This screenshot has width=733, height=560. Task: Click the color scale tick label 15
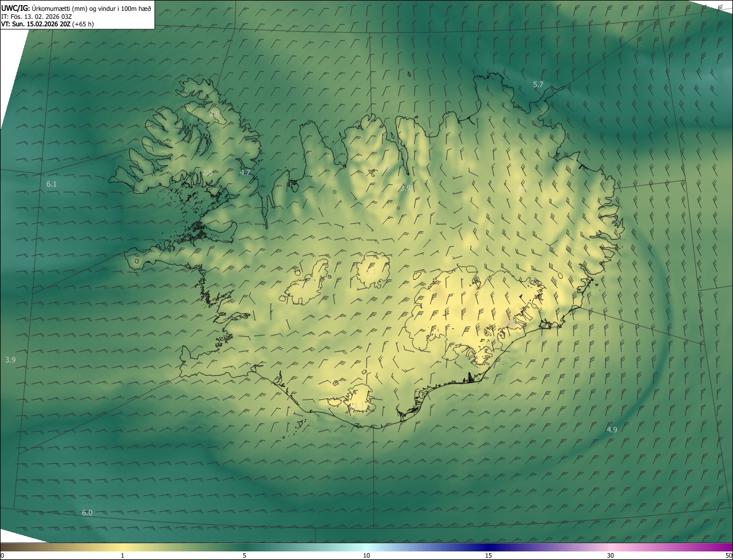coord(488,555)
